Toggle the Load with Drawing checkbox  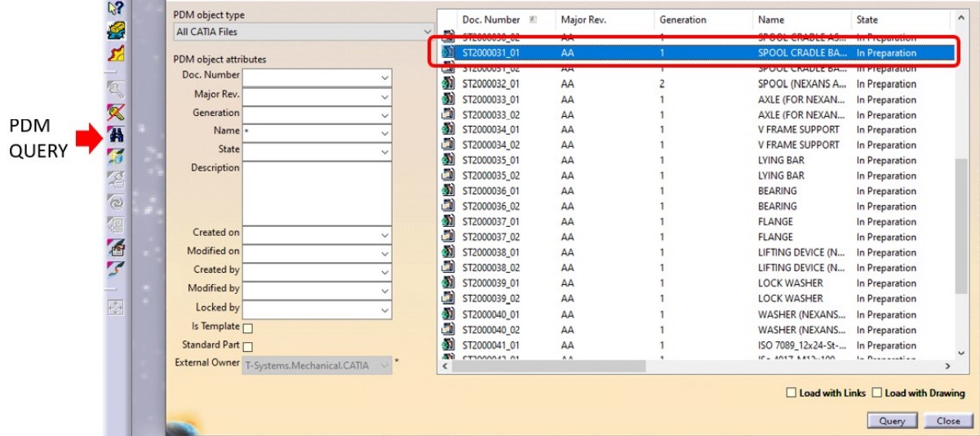[x=877, y=394]
